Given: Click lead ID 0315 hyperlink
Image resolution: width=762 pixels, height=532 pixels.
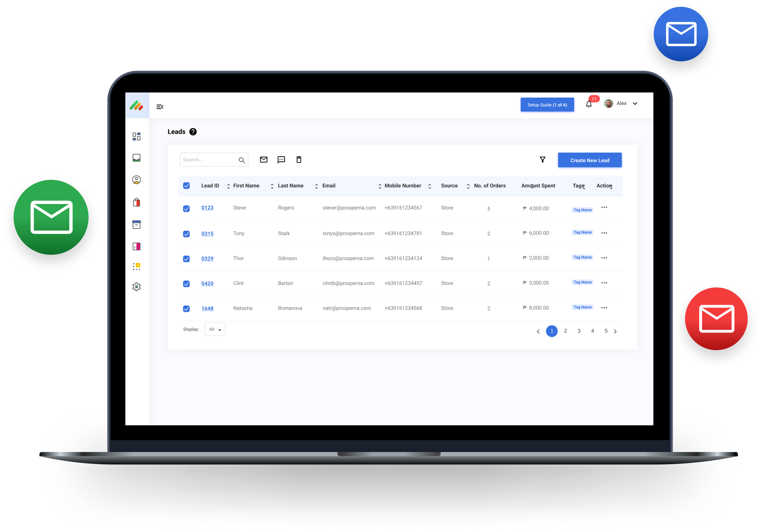Looking at the screenshot, I should tap(207, 234).
